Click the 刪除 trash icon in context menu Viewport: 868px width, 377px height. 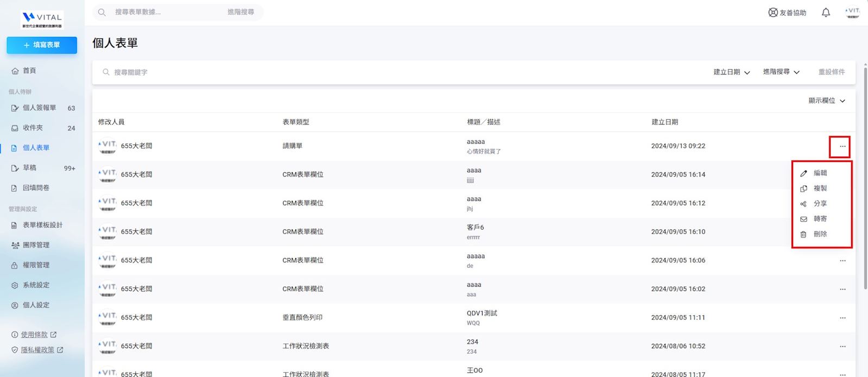(803, 234)
